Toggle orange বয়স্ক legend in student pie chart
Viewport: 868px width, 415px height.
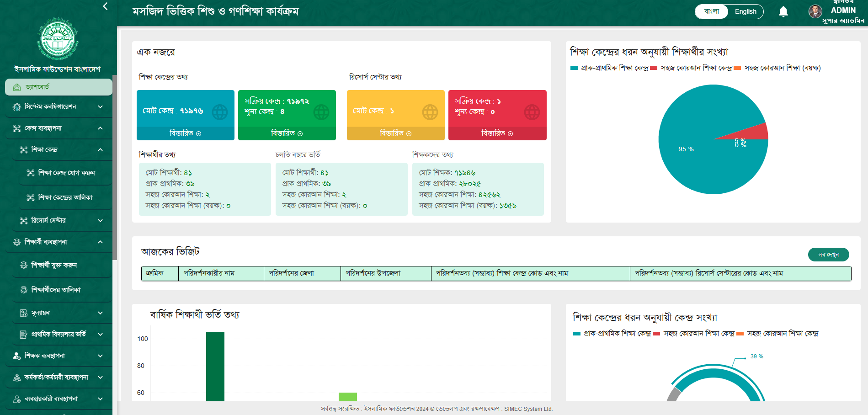click(737, 68)
